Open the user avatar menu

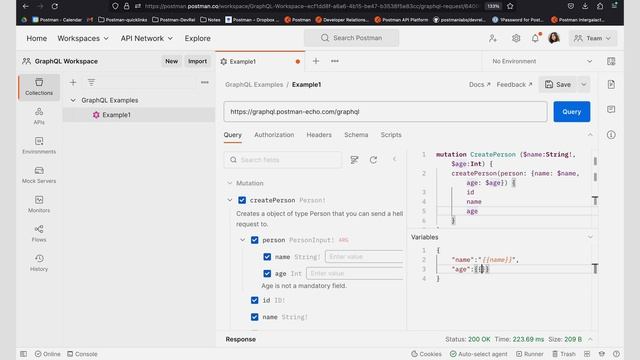tap(554, 38)
